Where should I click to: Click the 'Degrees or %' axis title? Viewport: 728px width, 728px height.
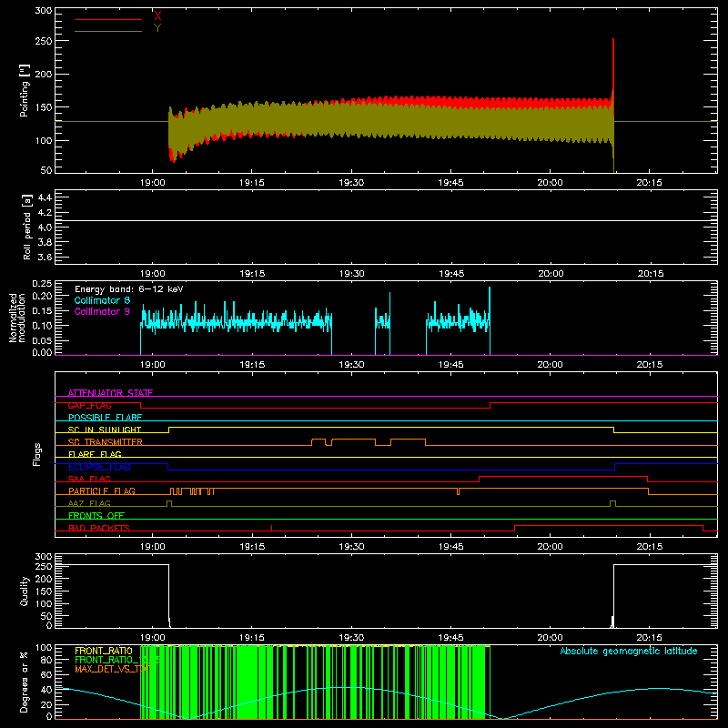tap(25, 682)
